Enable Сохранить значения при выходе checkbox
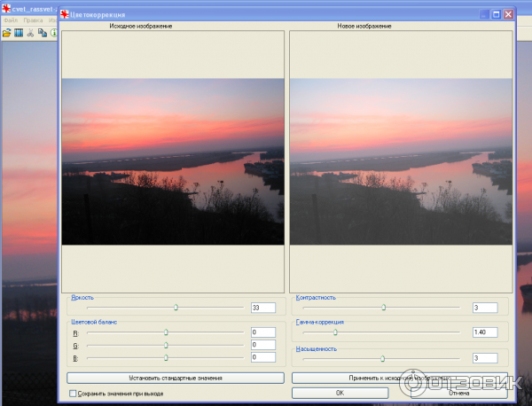Viewport: 532px width, 406px height. point(73,393)
